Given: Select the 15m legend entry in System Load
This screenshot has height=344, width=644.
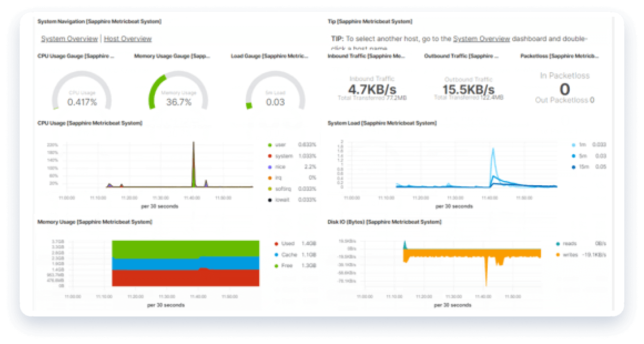Looking at the screenshot, I should pos(583,167).
